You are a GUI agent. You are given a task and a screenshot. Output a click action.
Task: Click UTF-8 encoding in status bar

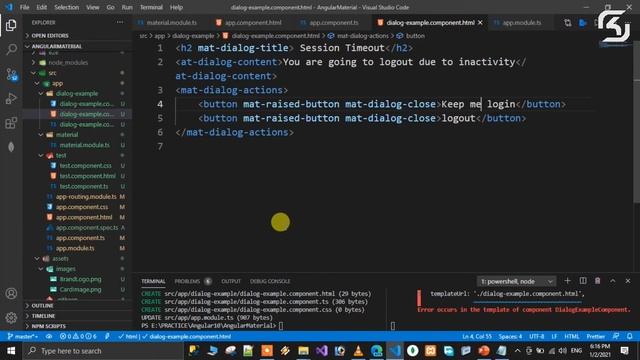tap(536, 336)
